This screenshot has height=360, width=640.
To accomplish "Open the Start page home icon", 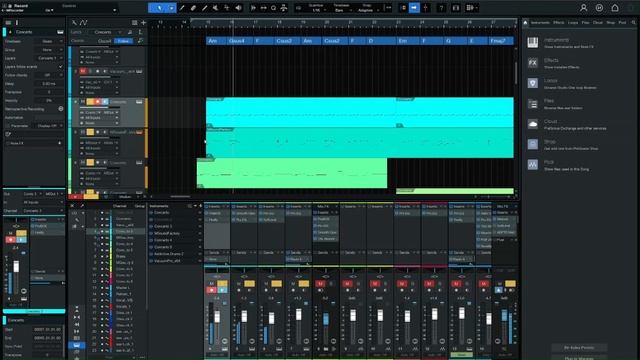I will click(615, 8).
